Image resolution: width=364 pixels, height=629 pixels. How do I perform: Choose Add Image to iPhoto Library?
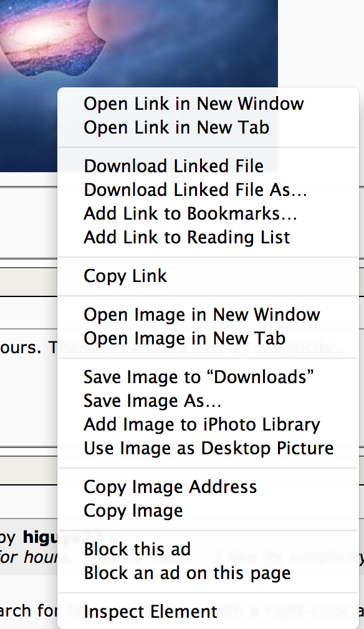(208, 424)
